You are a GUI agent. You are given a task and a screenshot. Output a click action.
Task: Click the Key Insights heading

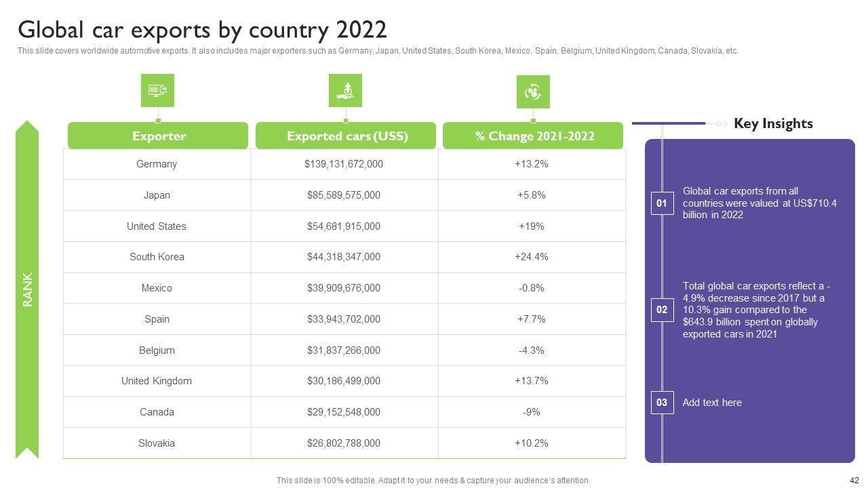click(x=773, y=123)
